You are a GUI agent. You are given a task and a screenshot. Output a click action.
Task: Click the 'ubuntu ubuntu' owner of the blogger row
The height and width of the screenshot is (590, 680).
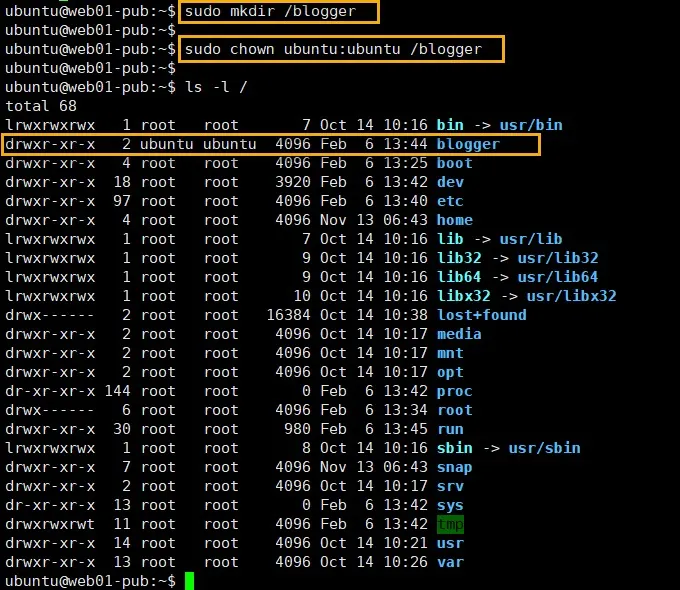pyautogui.click(x=197, y=144)
